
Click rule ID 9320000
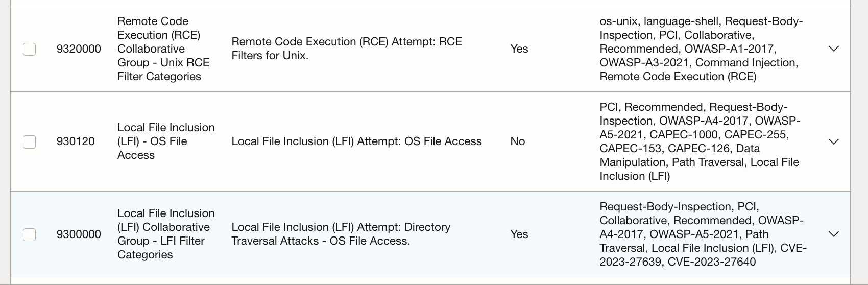pos(79,49)
